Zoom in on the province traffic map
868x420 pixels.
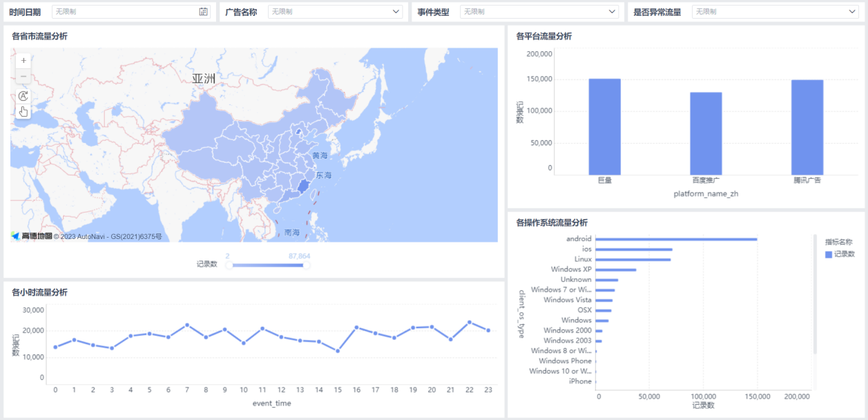click(23, 61)
